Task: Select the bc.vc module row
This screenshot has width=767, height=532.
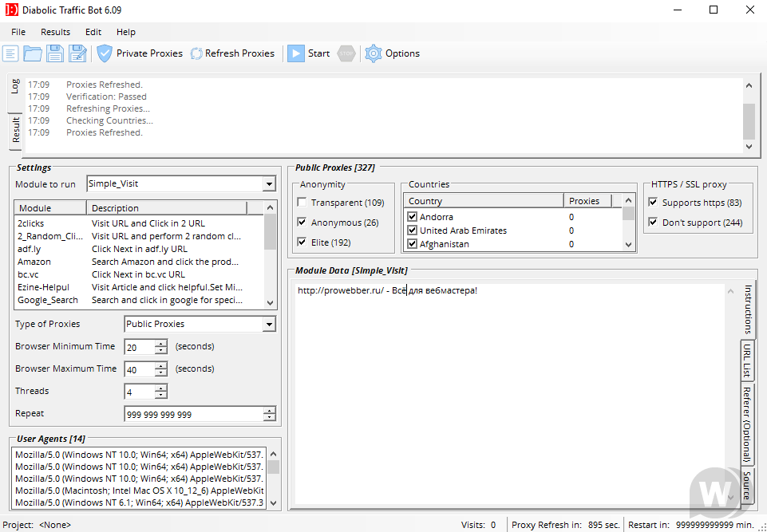Action: click(x=139, y=274)
